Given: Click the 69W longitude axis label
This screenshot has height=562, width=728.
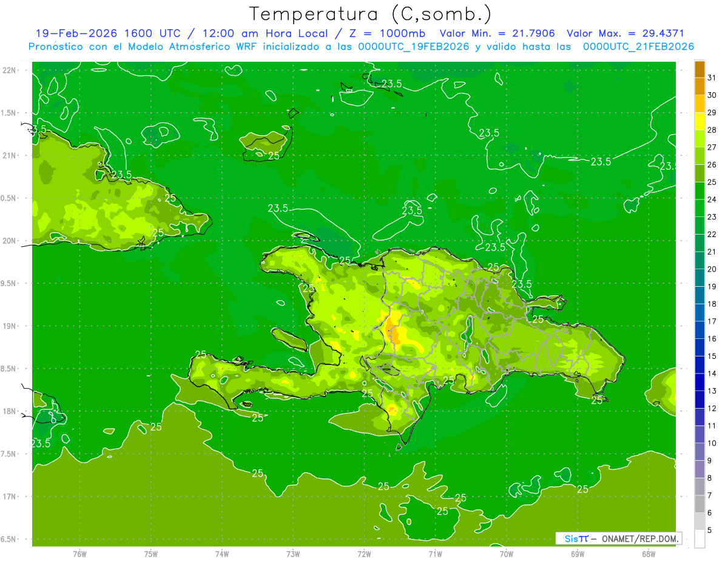Looking at the screenshot, I should tap(578, 554).
